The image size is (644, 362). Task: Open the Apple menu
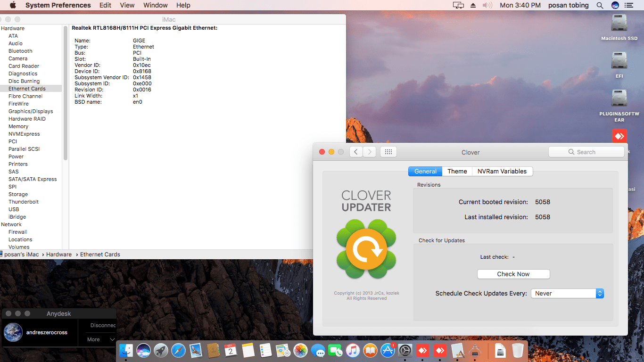click(13, 5)
